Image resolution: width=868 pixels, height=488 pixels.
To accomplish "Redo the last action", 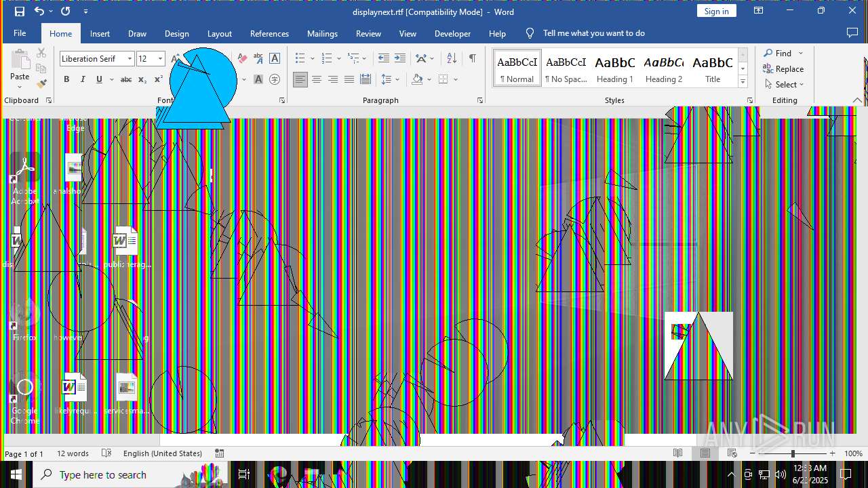I will tap(65, 12).
